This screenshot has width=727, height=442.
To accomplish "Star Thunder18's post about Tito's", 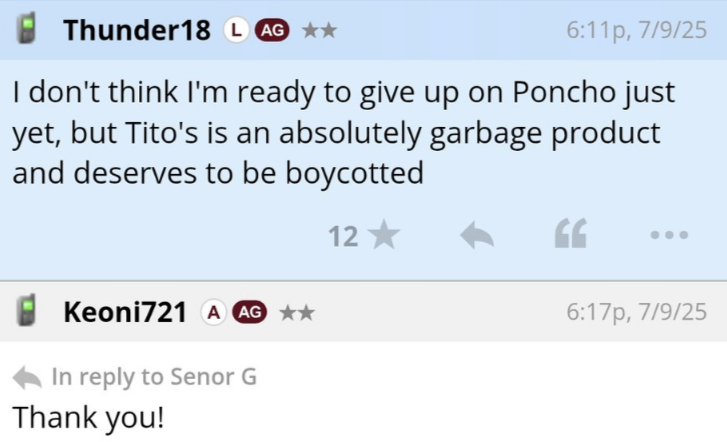I will point(384,235).
